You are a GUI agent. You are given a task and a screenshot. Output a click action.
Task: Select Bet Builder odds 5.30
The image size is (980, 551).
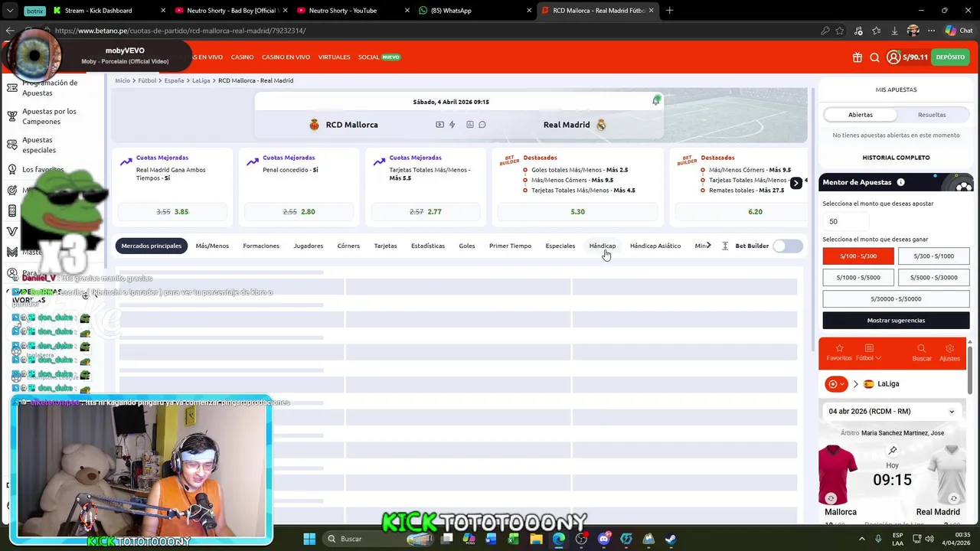point(577,212)
